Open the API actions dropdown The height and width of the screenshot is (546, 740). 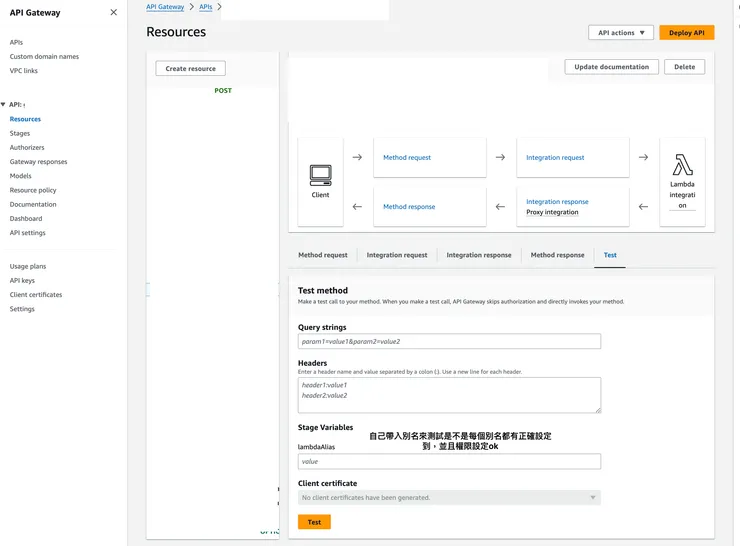pyautogui.click(x=621, y=33)
